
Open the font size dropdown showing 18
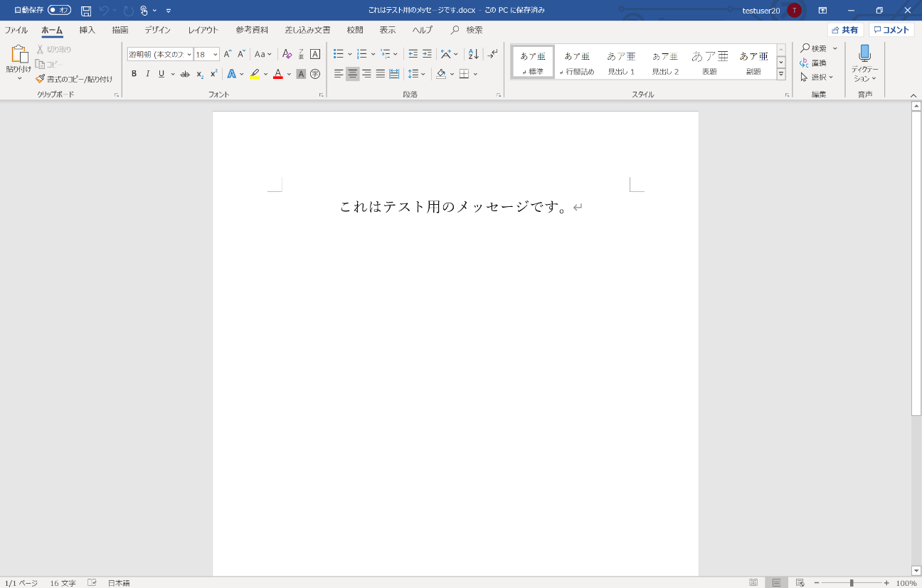(x=216, y=54)
